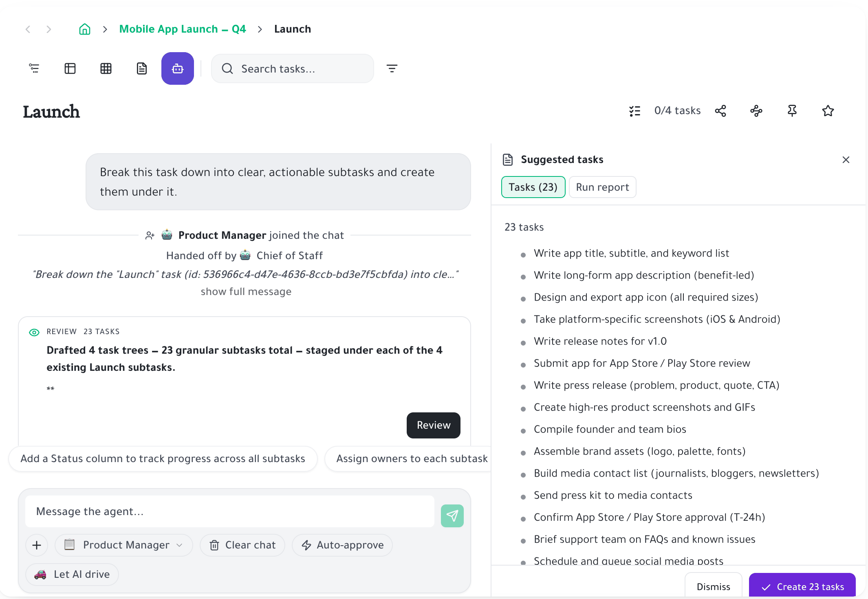Add an attachment with the plus button

tap(37, 545)
